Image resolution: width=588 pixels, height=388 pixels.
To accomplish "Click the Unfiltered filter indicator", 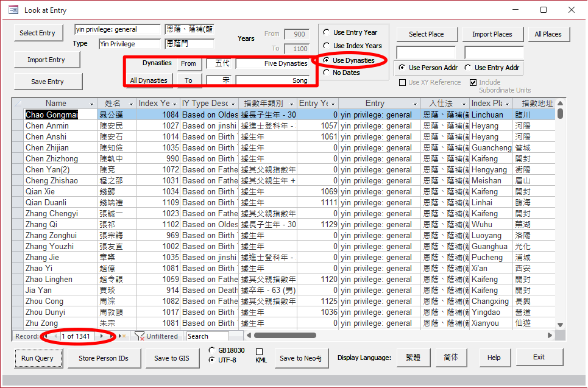I will pyautogui.click(x=157, y=336).
